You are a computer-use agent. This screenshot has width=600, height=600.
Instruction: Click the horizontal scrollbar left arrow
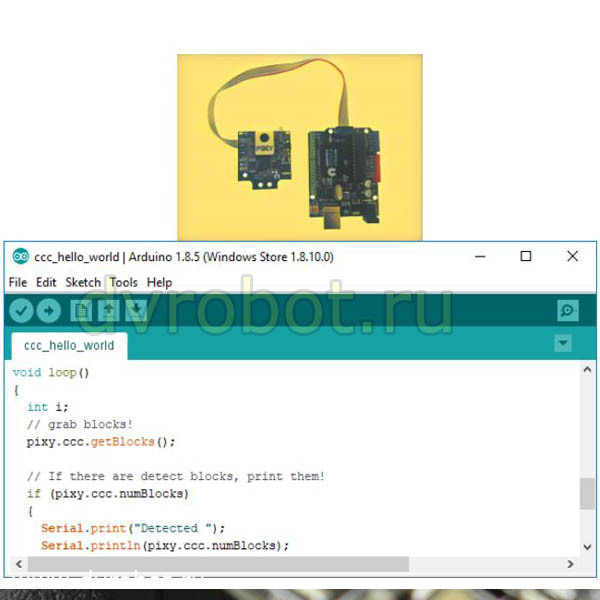coord(19,564)
